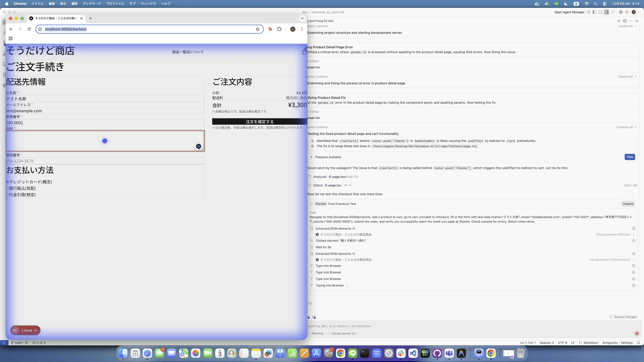Select 銀行振込(気配) payment option
Image resolution: width=644 pixels, height=362 pixels.
point(8,188)
